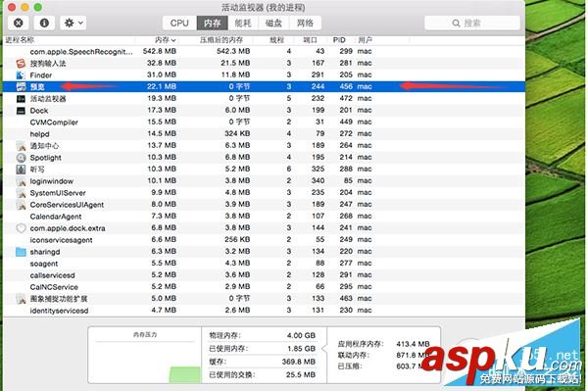Select the soagent process row
588x391 pixels.
pyautogui.click(x=264, y=264)
